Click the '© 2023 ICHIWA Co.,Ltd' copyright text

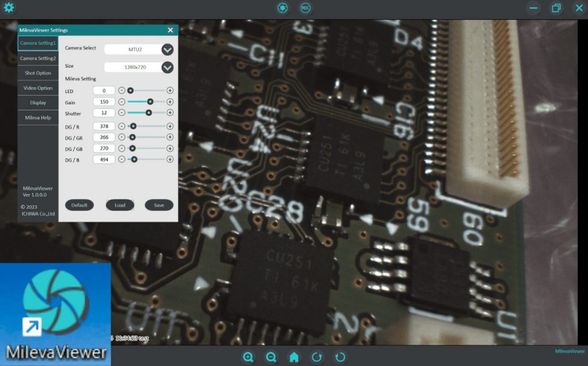click(x=37, y=210)
